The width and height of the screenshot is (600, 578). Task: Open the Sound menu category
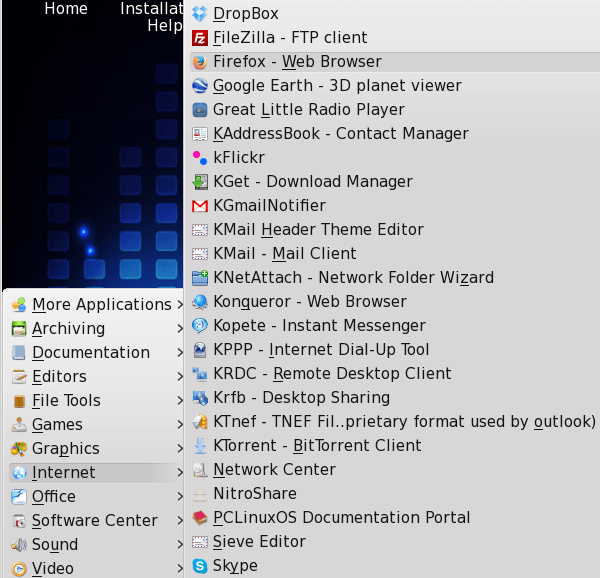click(96, 545)
